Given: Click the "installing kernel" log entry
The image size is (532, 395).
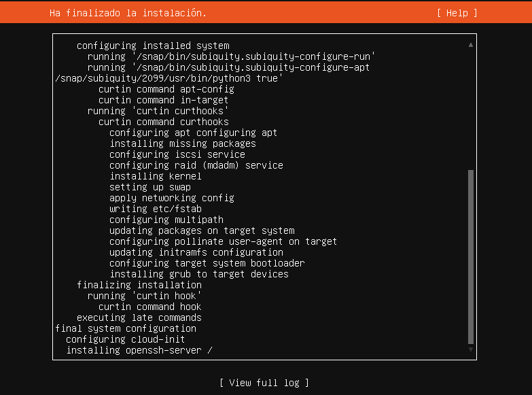Looking at the screenshot, I should click(156, 176).
